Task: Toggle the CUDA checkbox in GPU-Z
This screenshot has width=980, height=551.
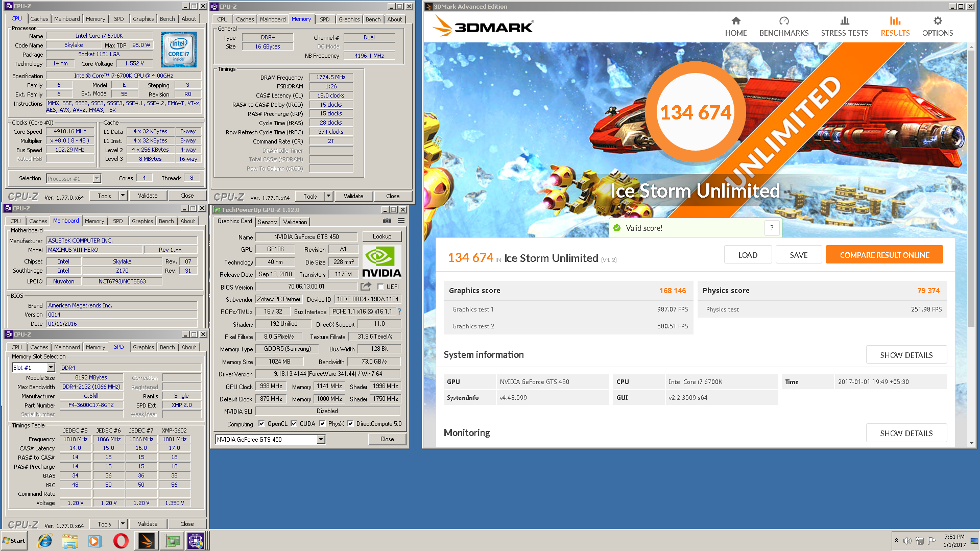Action: [x=294, y=423]
